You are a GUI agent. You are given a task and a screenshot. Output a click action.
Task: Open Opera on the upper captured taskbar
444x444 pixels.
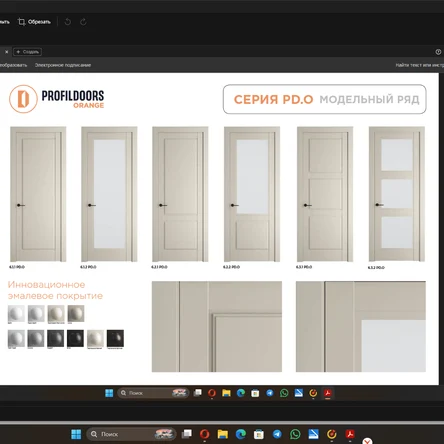212,393
